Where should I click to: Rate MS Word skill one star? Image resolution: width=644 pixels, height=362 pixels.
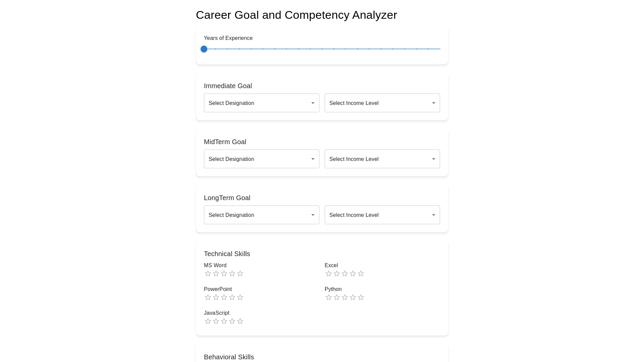208,274
